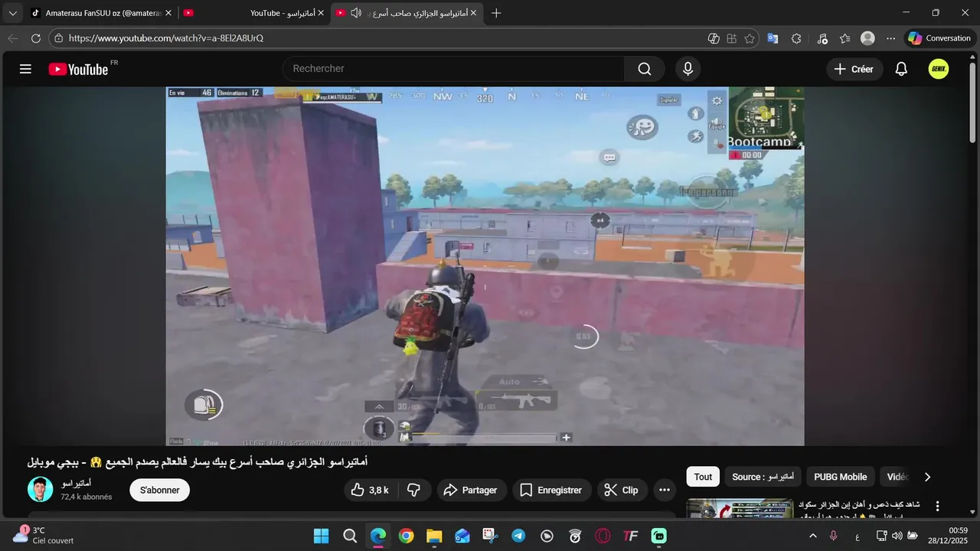Open the GENIX account avatar menu
This screenshot has width=980, height=551.
tap(939, 69)
